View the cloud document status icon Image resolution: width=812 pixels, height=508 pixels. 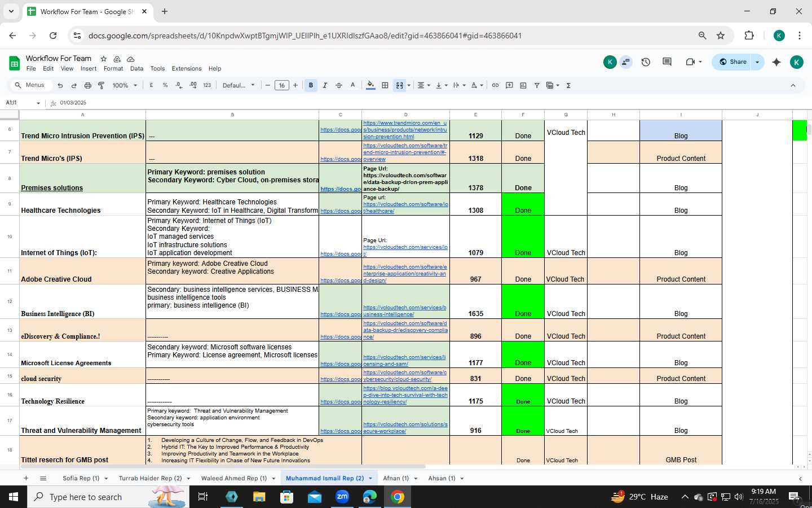click(131, 59)
